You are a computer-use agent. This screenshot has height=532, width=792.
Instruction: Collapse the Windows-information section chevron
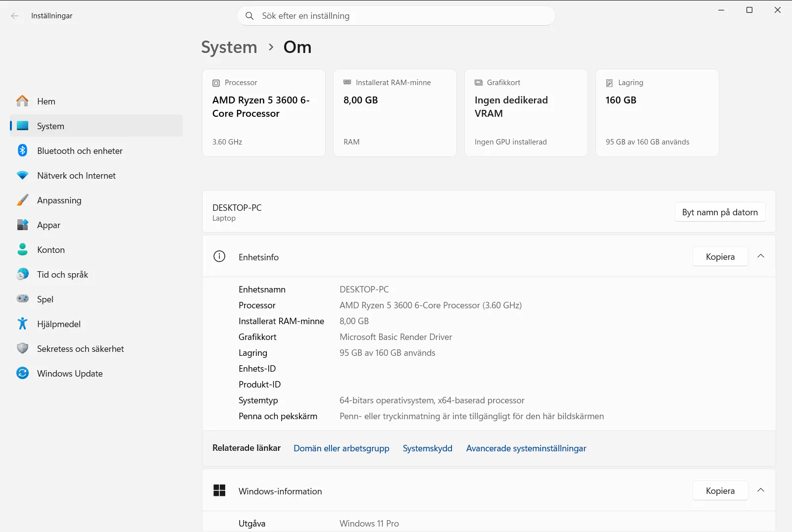761,490
